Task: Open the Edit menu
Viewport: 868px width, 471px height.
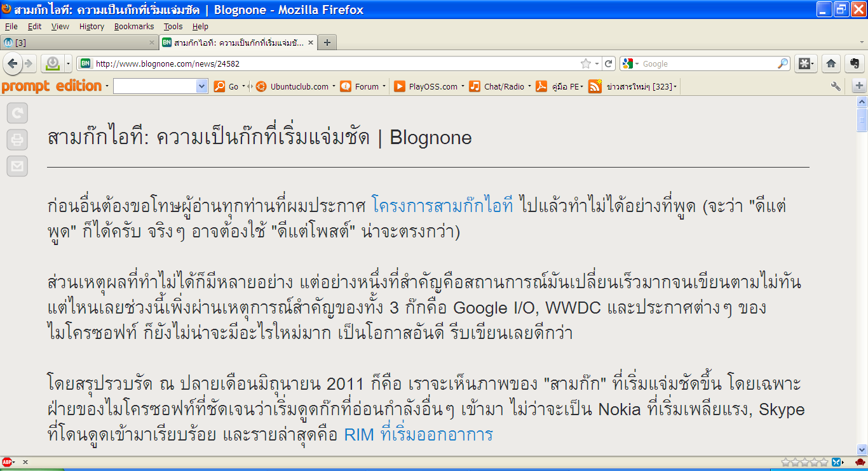Action: click(x=34, y=26)
